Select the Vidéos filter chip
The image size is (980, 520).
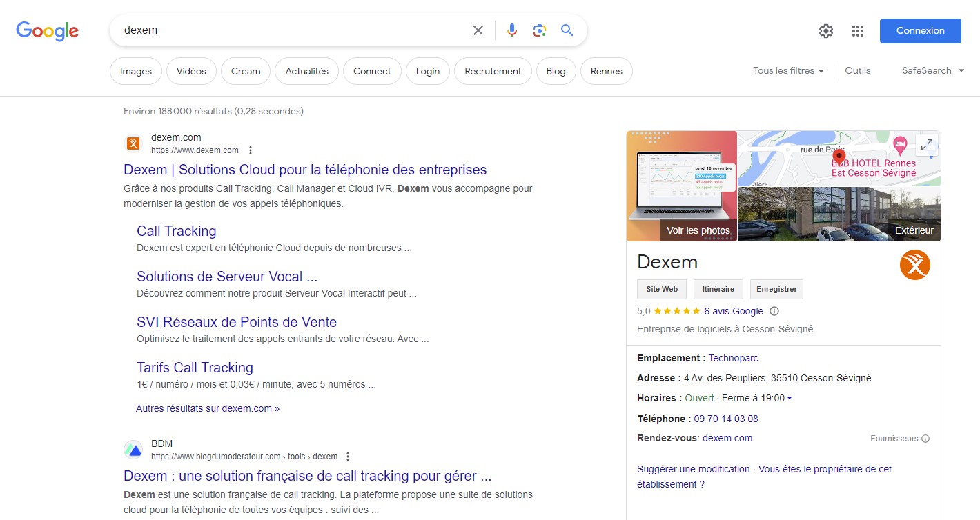pyautogui.click(x=191, y=71)
